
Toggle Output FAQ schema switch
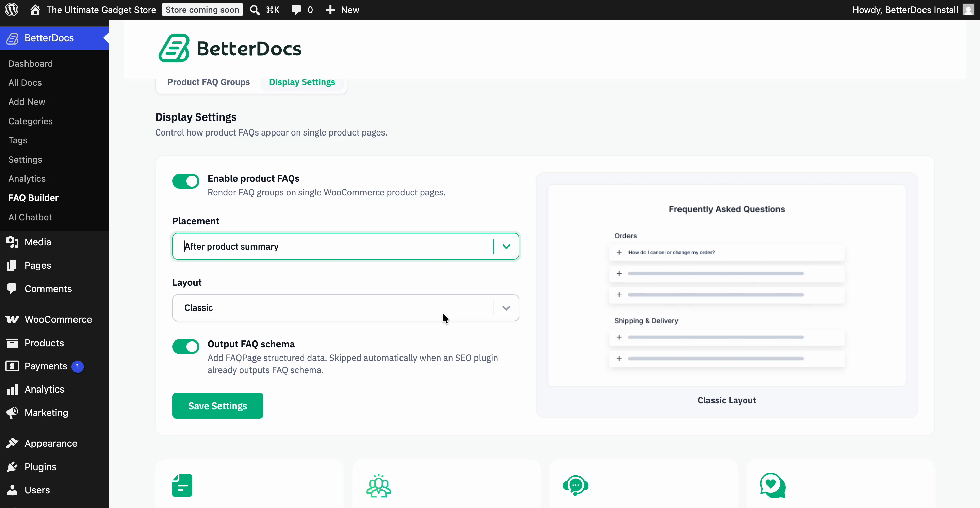coord(186,347)
